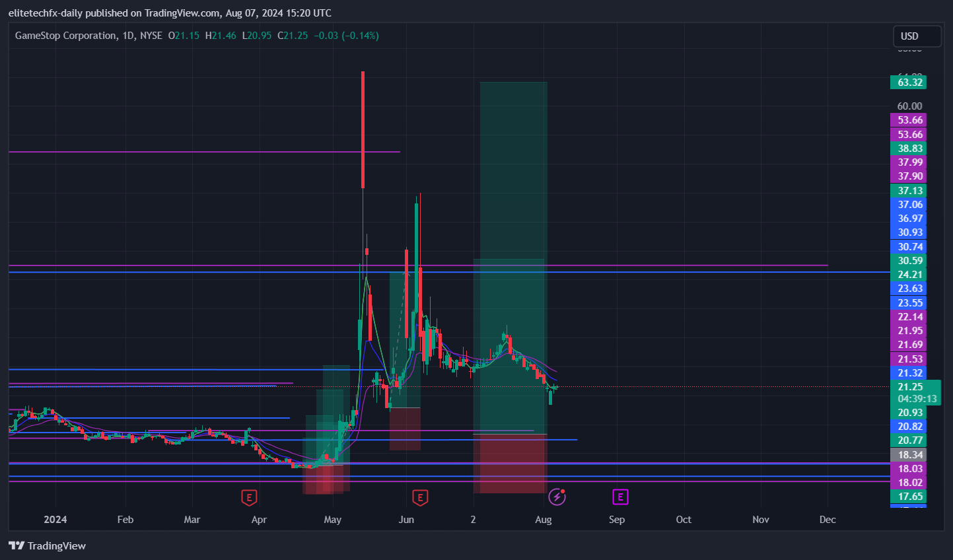This screenshot has width=953, height=560.
Task: Click the 30.74 blue price label
Action: [909, 247]
